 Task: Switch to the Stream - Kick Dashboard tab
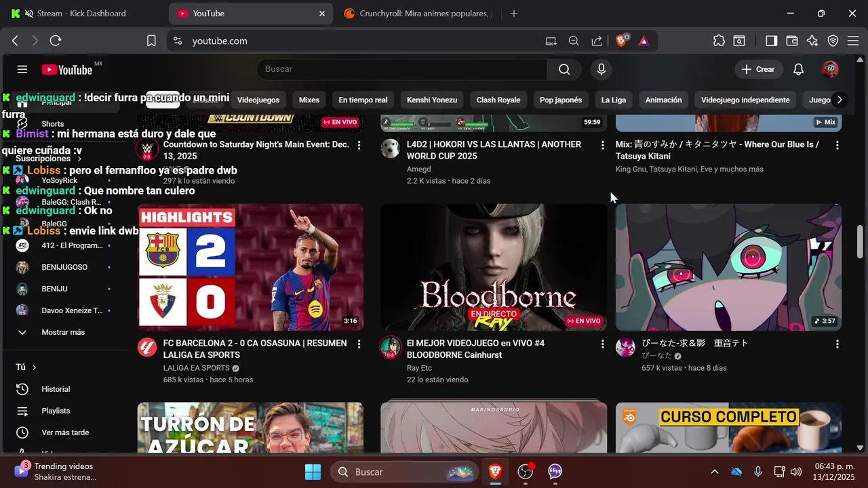pos(80,14)
